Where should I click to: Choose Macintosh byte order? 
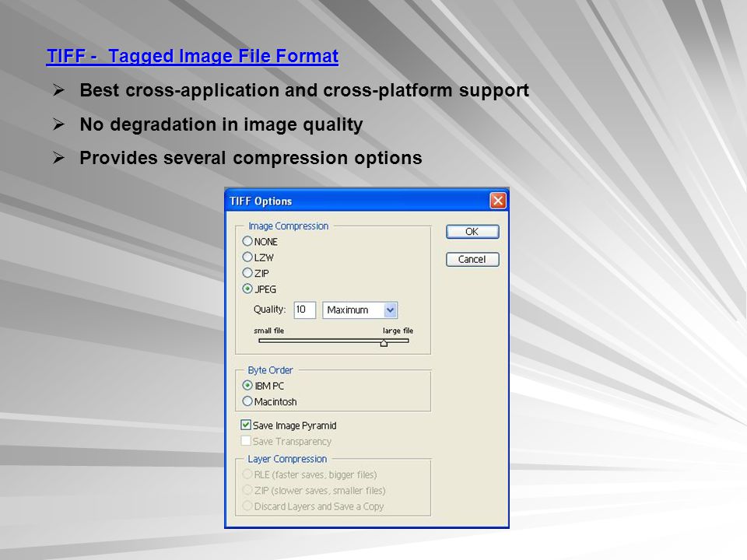[x=247, y=401]
